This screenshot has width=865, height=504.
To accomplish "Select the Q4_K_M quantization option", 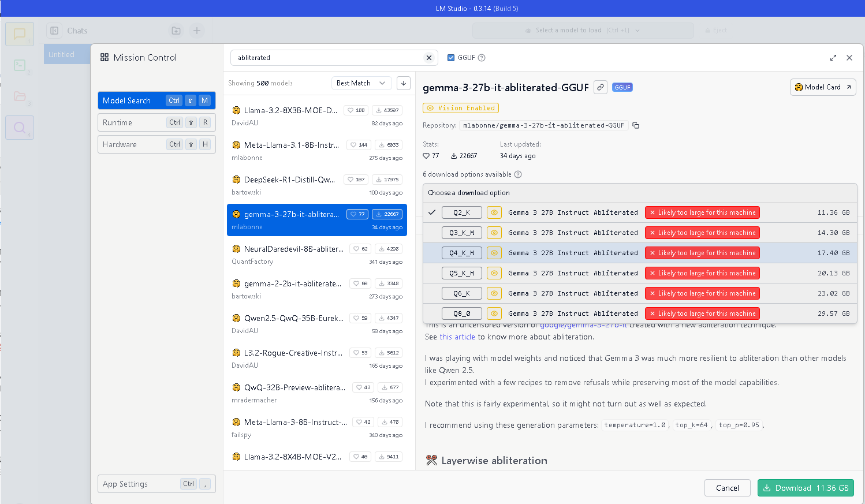I will 462,253.
